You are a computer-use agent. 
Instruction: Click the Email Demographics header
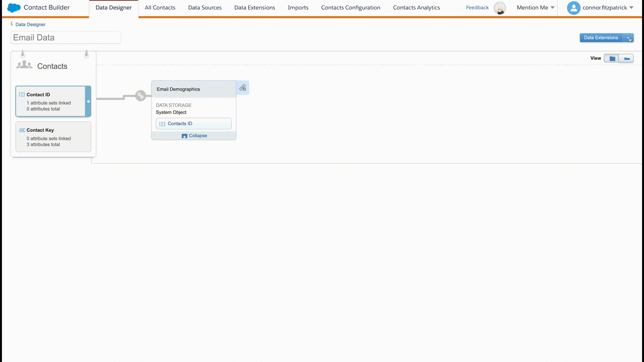coord(194,89)
